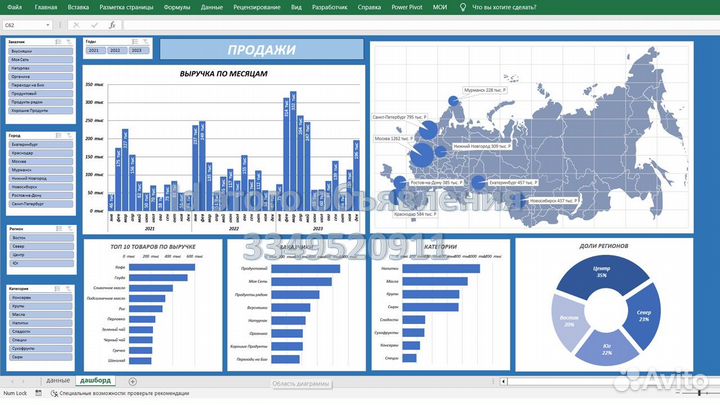Open the Данные ribbon tab
The height and width of the screenshot is (405, 720).
(x=212, y=7)
